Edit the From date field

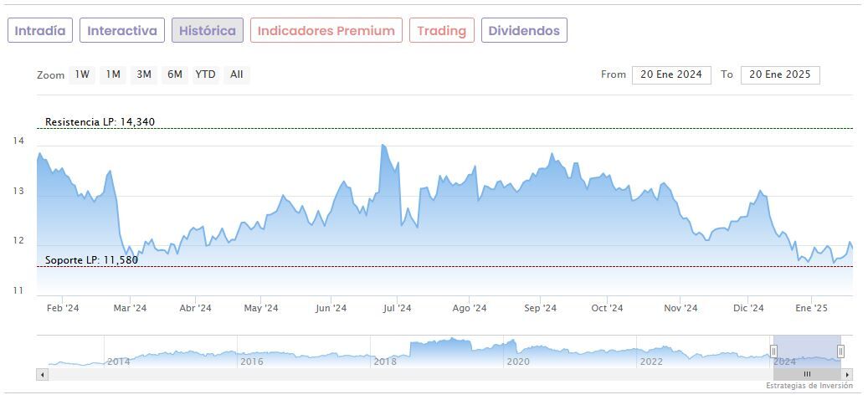671,74
